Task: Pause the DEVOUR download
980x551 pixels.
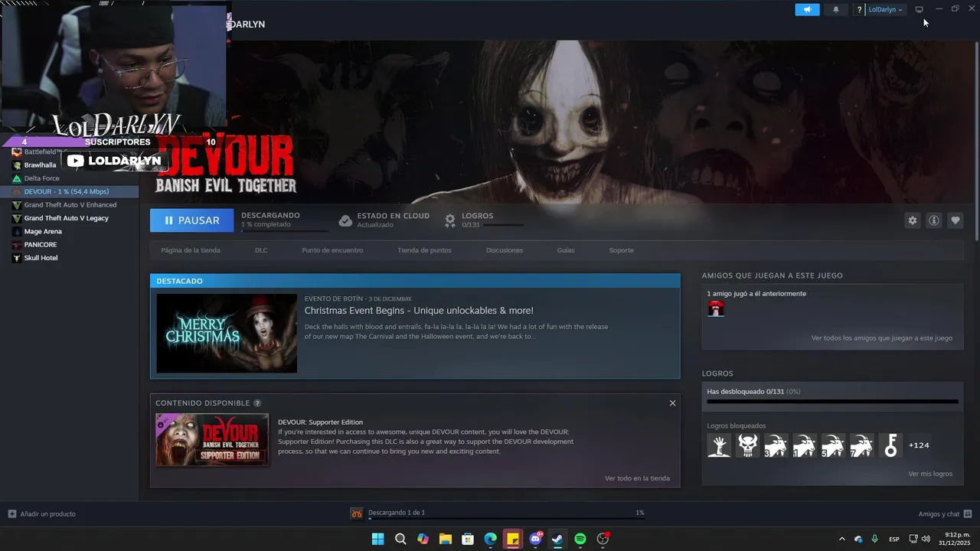Action: (191, 220)
